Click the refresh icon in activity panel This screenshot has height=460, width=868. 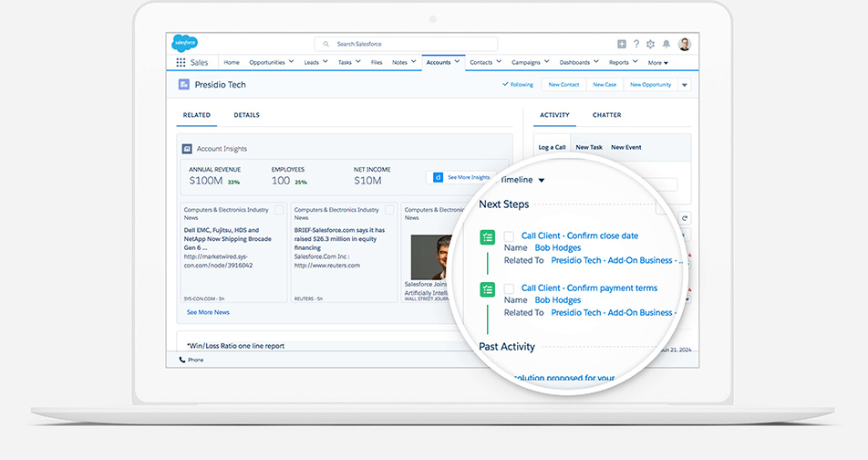pos(684,219)
